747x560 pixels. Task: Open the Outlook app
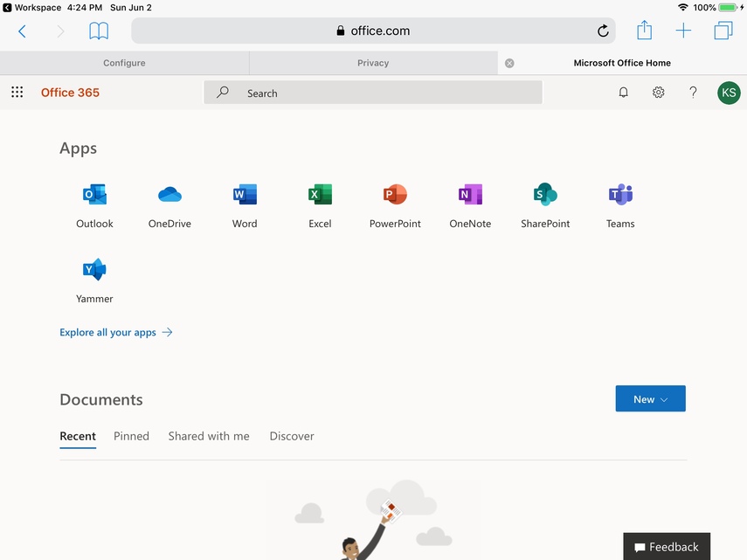click(94, 196)
